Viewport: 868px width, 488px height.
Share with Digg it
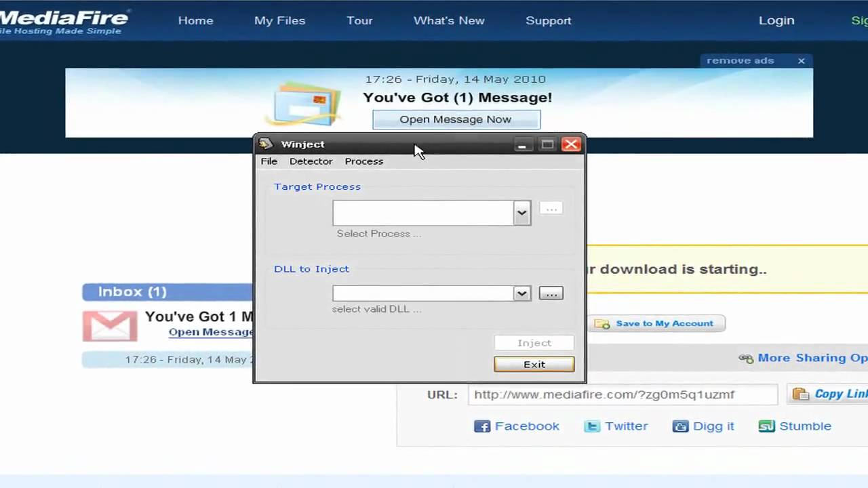[703, 426]
